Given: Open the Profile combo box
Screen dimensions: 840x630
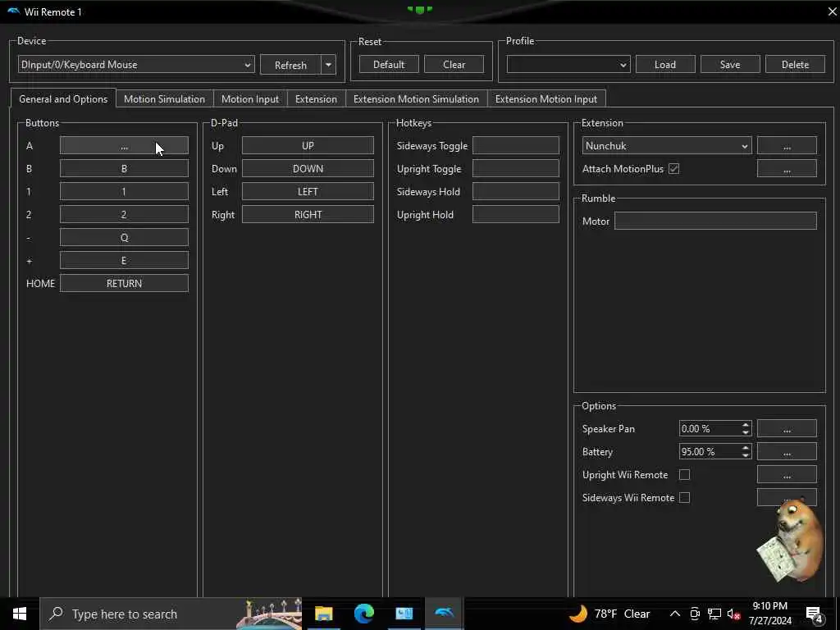Looking at the screenshot, I should (x=568, y=65).
